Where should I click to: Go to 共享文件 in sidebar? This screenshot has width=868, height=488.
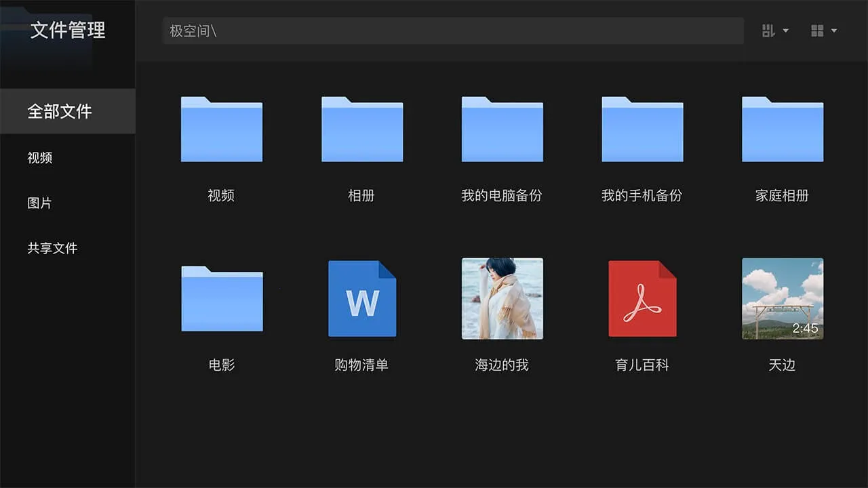coord(53,248)
